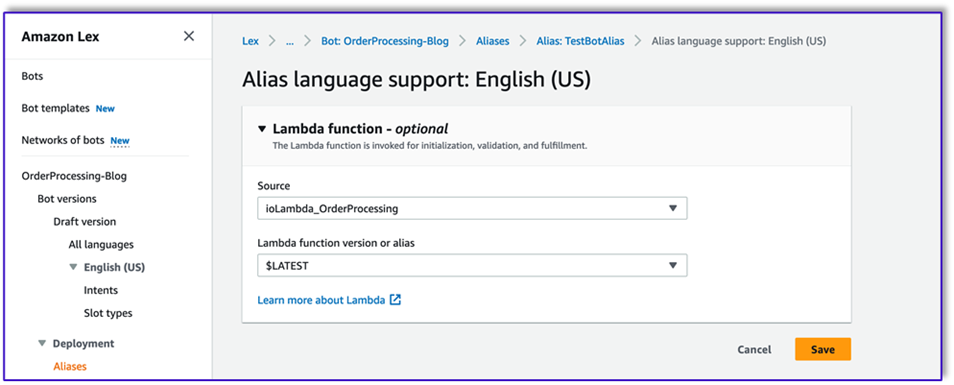The width and height of the screenshot is (954, 385).
Task: Click the external link icon beside Learn more
Action: coord(395,300)
